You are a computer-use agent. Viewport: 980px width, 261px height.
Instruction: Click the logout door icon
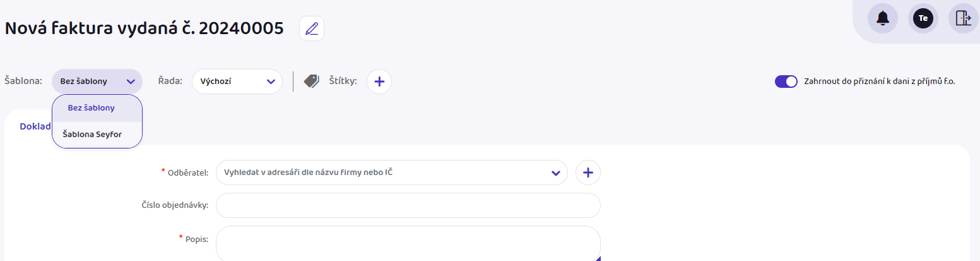click(964, 18)
